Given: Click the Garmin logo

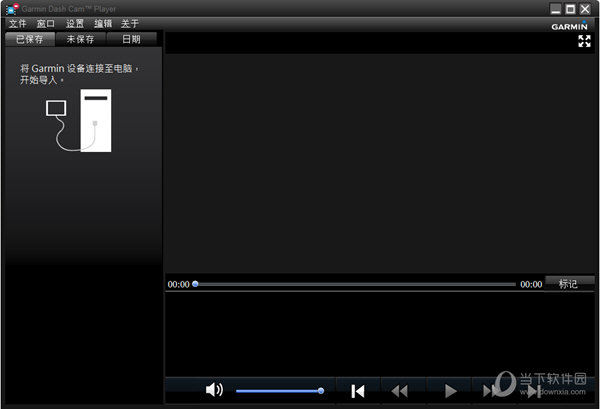Looking at the screenshot, I should coord(569,26).
